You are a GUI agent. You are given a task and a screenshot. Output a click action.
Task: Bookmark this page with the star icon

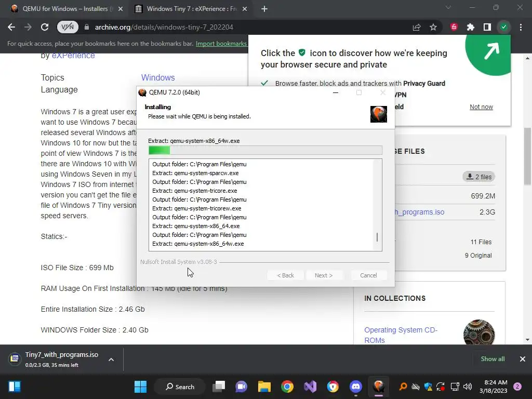click(433, 27)
